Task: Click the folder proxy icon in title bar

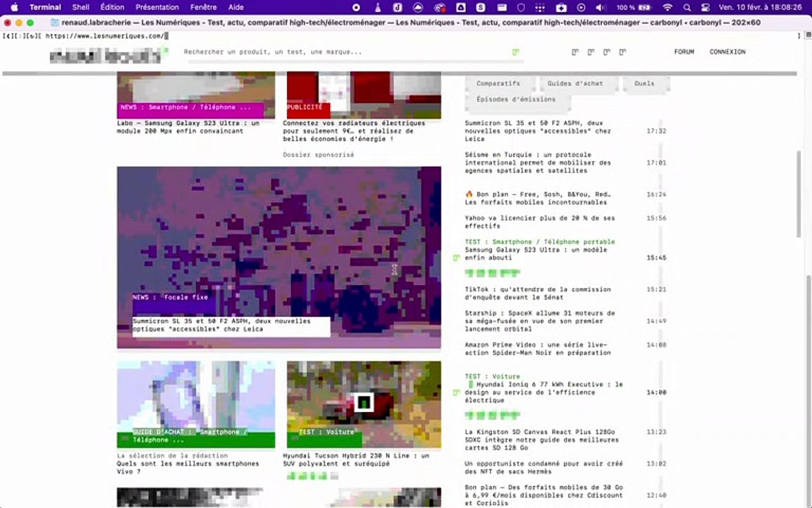Action: click(x=54, y=23)
